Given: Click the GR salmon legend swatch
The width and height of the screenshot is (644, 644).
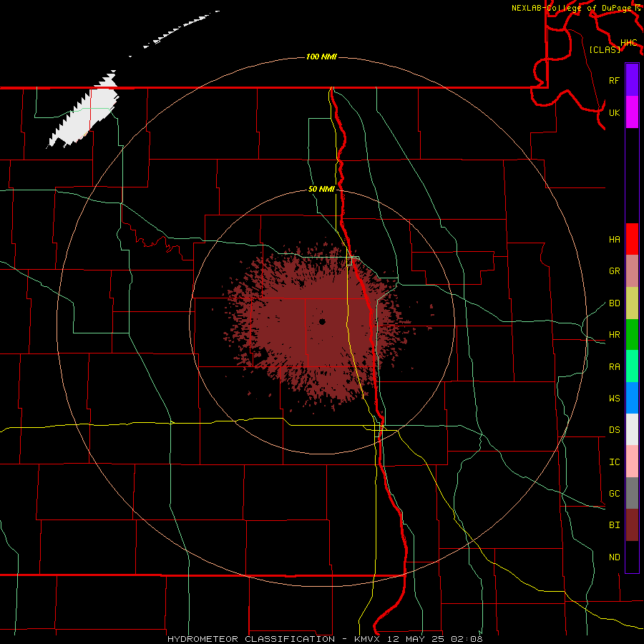Looking at the screenshot, I should 632,271.
